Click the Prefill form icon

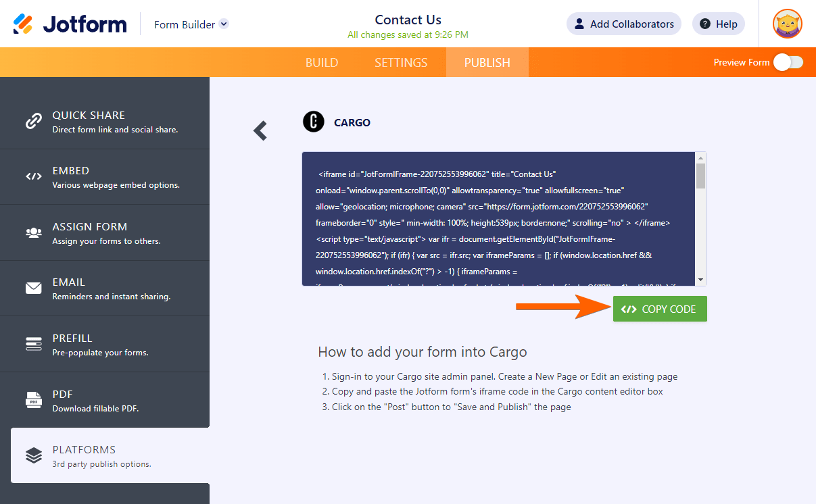[x=34, y=344]
